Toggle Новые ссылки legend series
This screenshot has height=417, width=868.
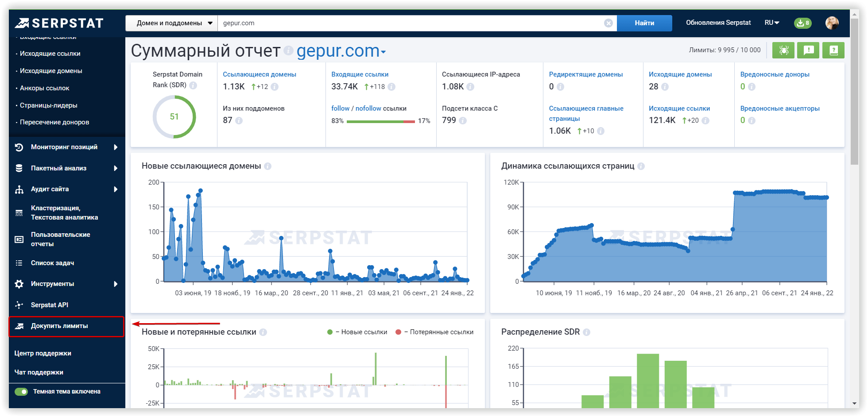(x=357, y=332)
